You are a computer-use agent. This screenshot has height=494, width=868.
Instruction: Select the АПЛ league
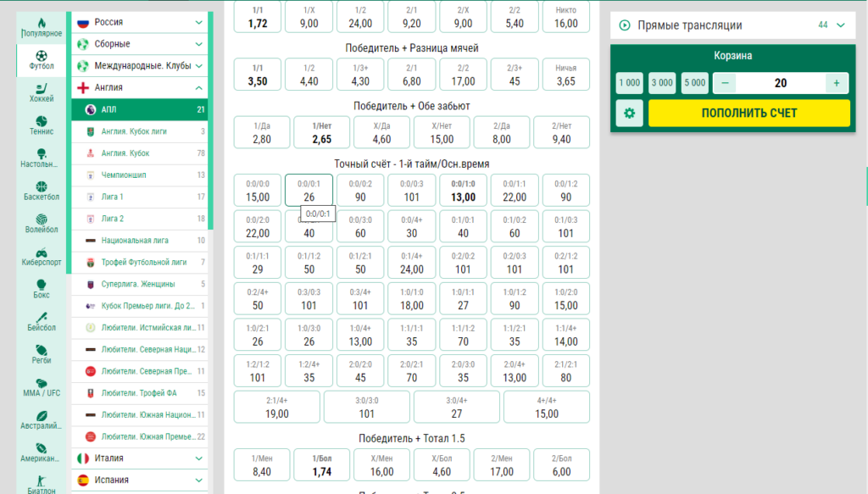coord(140,109)
